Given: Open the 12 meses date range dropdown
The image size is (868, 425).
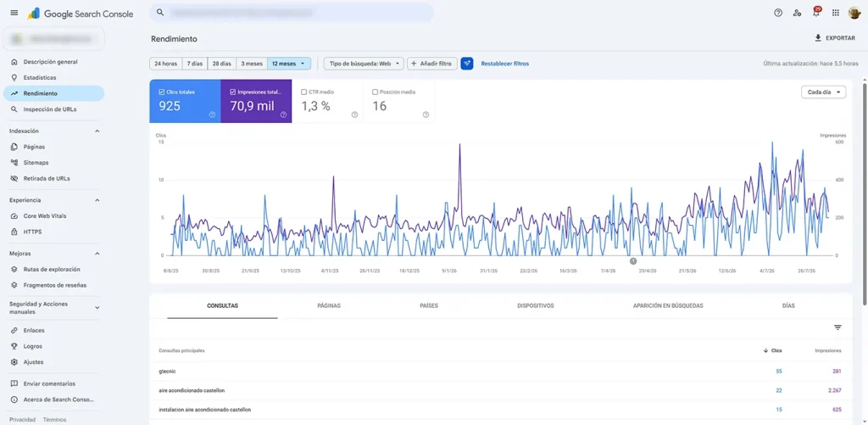Looking at the screenshot, I should point(289,64).
